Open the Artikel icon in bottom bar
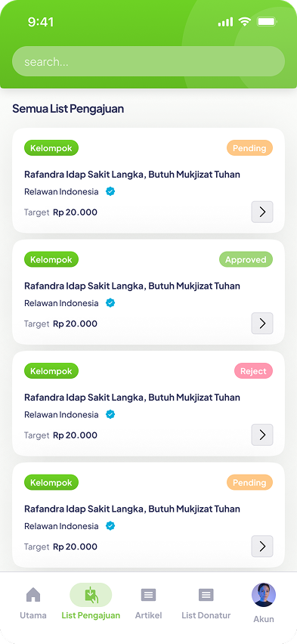The height and width of the screenshot is (644, 297). click(148, 595)
